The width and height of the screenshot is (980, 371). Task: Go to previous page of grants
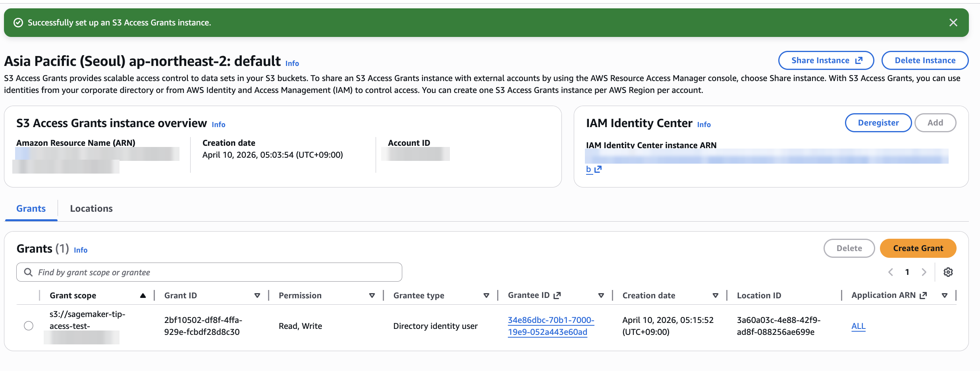(x=891, y=272)
